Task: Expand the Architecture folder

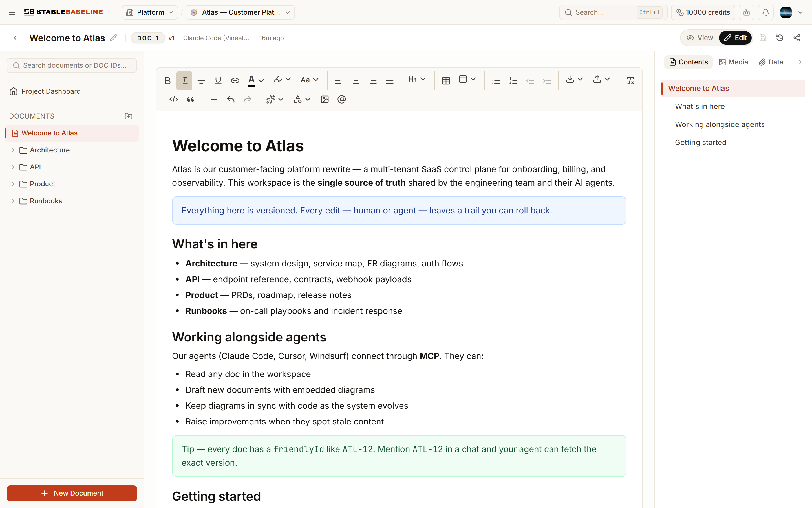Action: [13, 150]
